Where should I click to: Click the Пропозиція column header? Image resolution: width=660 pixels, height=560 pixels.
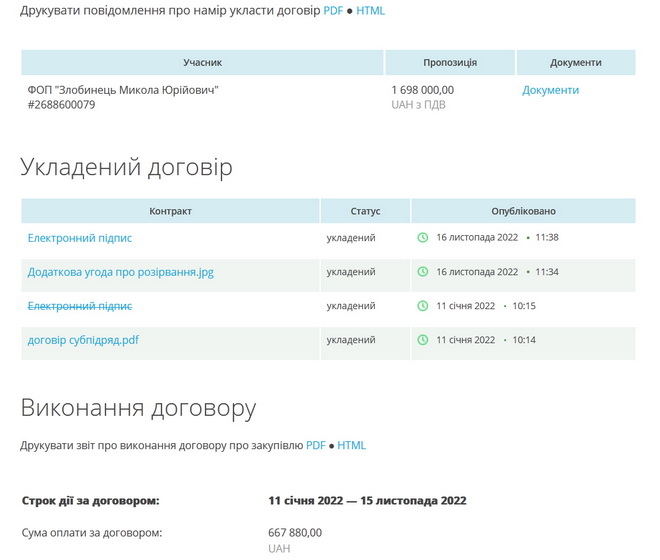click(450, 62)
